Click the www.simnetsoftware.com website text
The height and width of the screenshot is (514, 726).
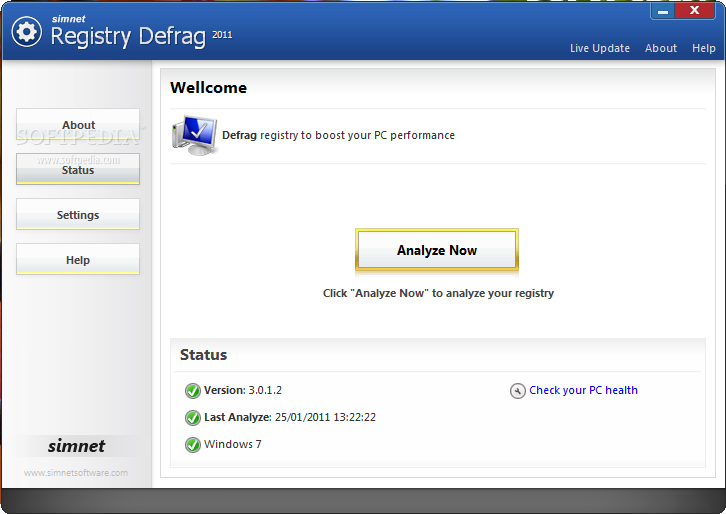click(76, 473)
